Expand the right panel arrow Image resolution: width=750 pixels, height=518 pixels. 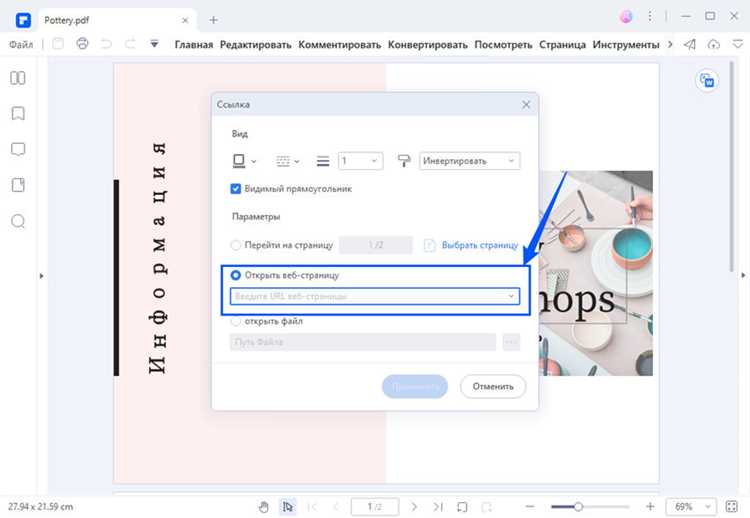point(743,276)
